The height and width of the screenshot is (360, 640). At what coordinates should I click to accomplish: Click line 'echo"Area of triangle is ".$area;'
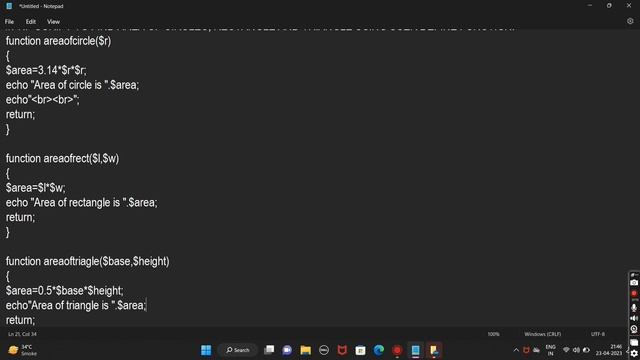(76, 306)
